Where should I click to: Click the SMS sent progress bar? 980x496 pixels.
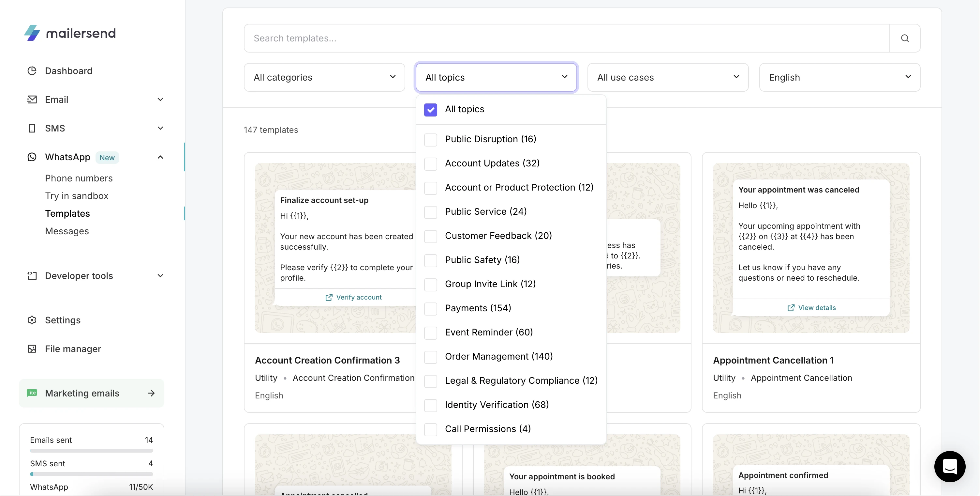tap(91, 474)
